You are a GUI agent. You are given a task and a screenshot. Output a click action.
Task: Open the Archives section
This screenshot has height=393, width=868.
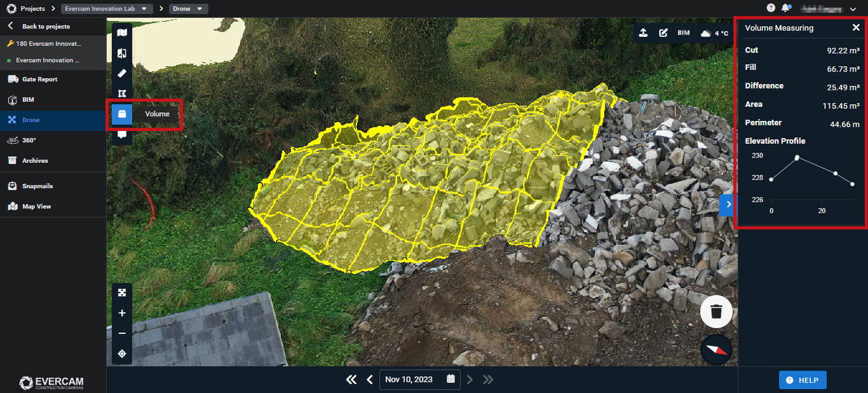click(x=53, y=161)
